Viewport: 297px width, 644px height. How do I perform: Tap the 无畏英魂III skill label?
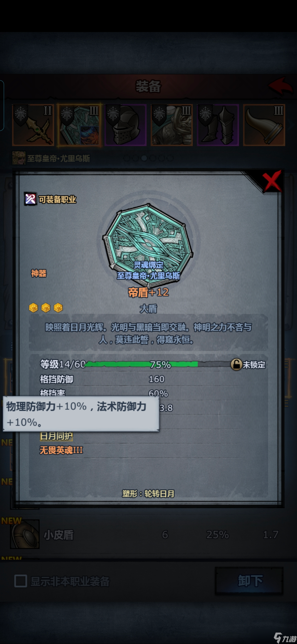point(61,450)
